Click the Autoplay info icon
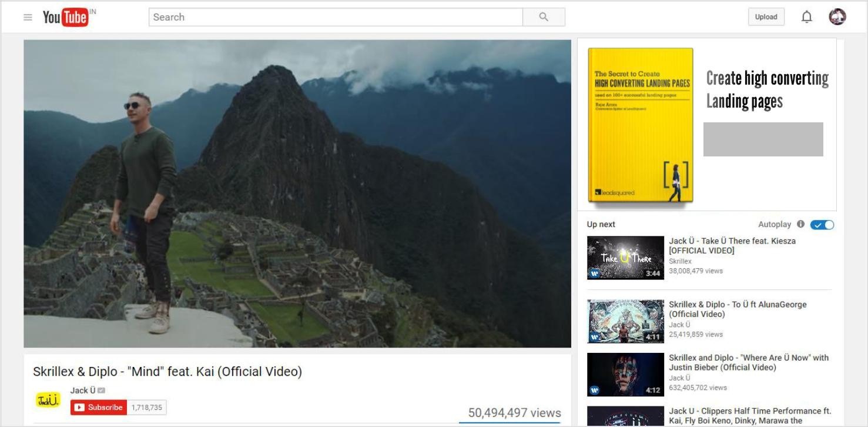Image resolution: width=868 pixels, height=427 pixels. pos(800,224)
